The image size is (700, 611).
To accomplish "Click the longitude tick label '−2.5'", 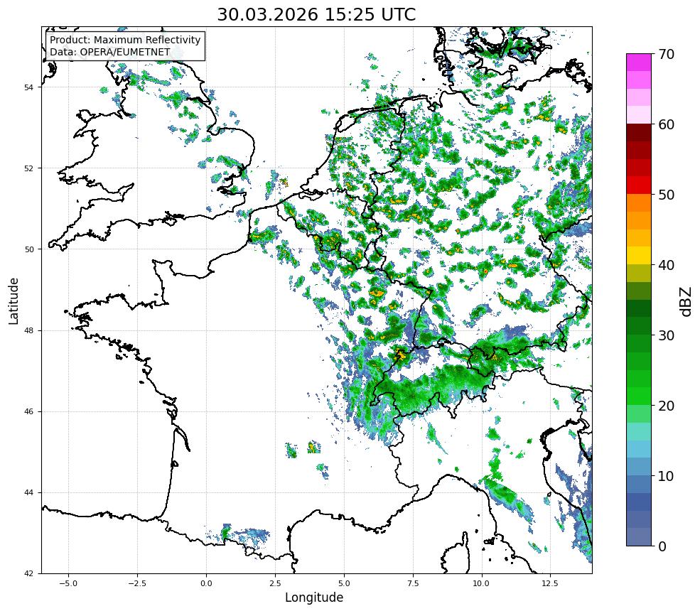I will (x=137, y=583).
